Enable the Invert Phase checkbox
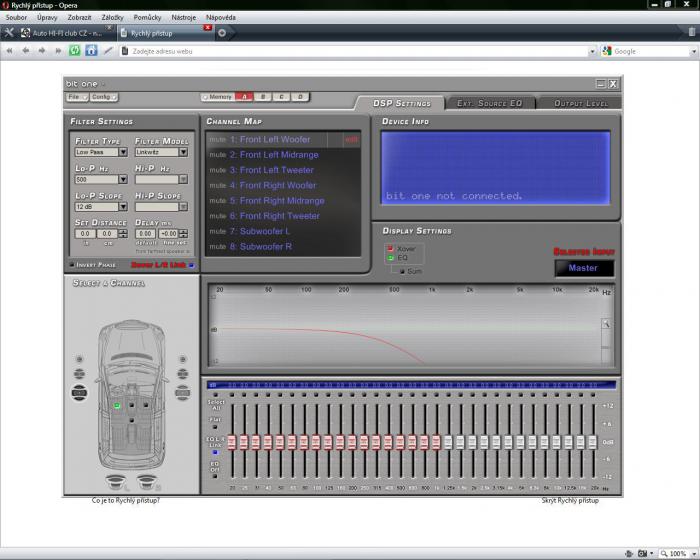 tap(71, 265)
